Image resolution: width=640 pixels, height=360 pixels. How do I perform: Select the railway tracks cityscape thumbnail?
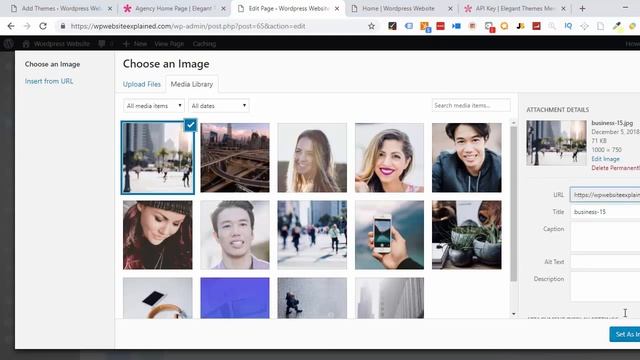click(x=235, y=158)
